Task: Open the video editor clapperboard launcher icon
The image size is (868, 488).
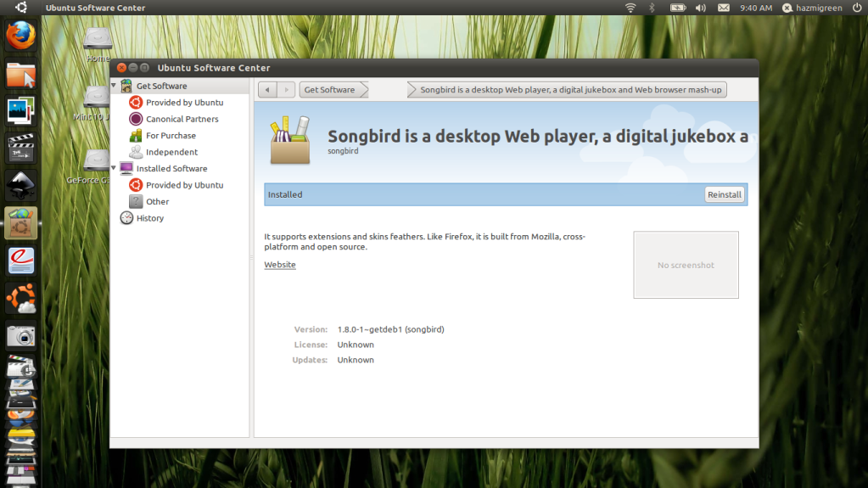Action: tap(20, 148)
